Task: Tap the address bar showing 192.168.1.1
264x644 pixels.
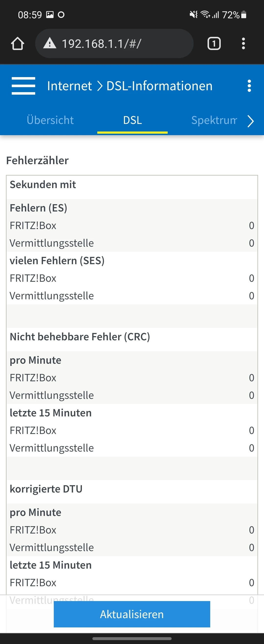Action: pos(114,43)
